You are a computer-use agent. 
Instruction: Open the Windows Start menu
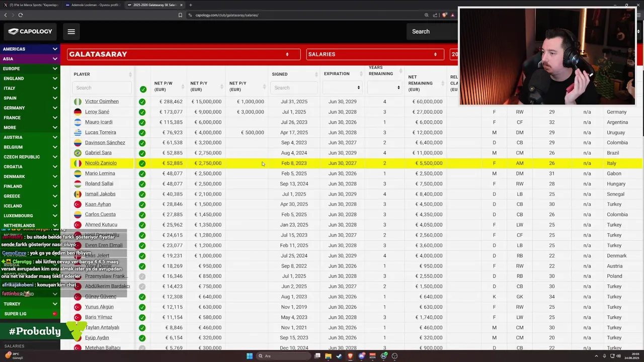249,356
